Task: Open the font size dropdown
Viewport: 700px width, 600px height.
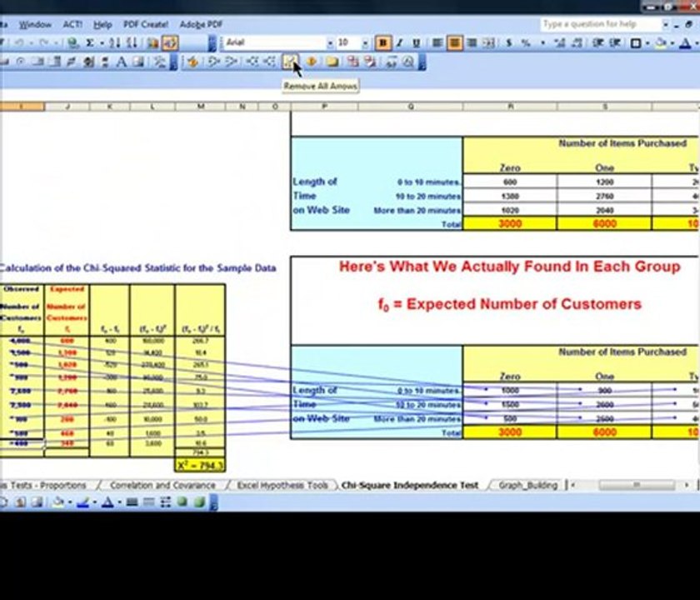Action: point(365,42)
